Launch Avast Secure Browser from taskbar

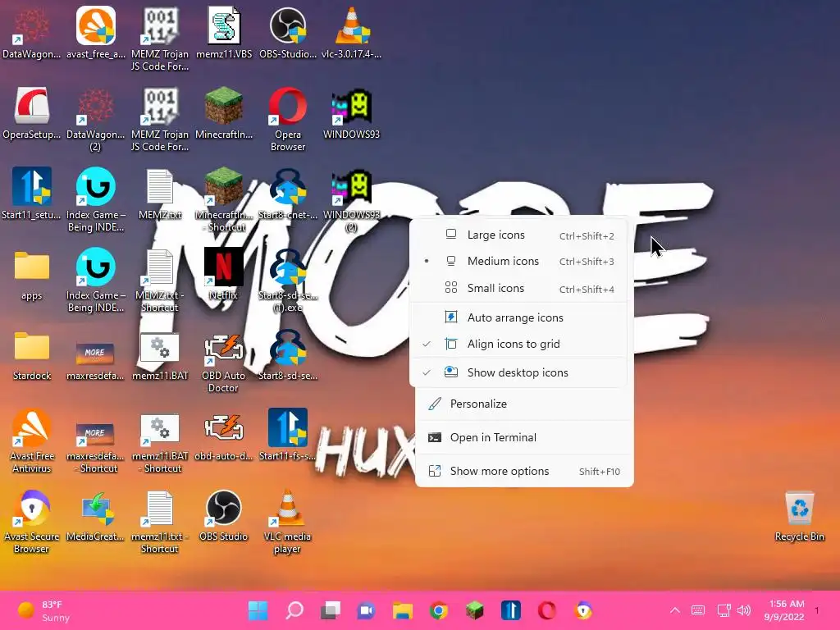click(583, 610)
